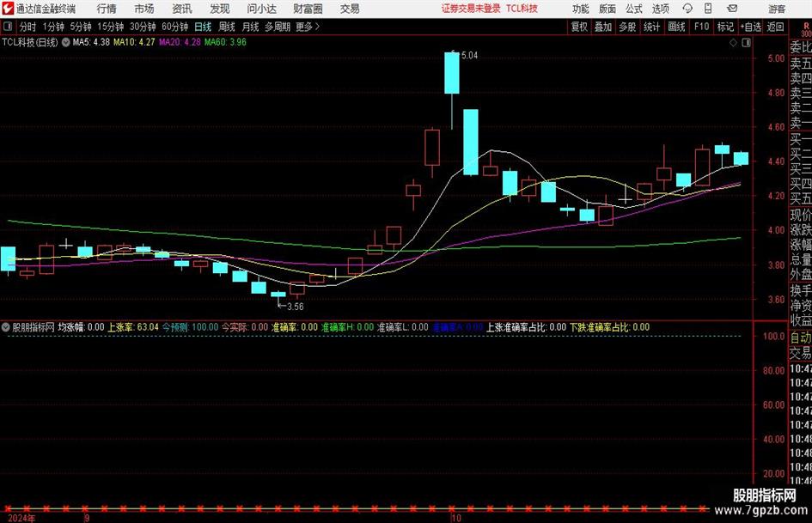Click the 标记 mark button
812x523 pixels.
[725, 27]
